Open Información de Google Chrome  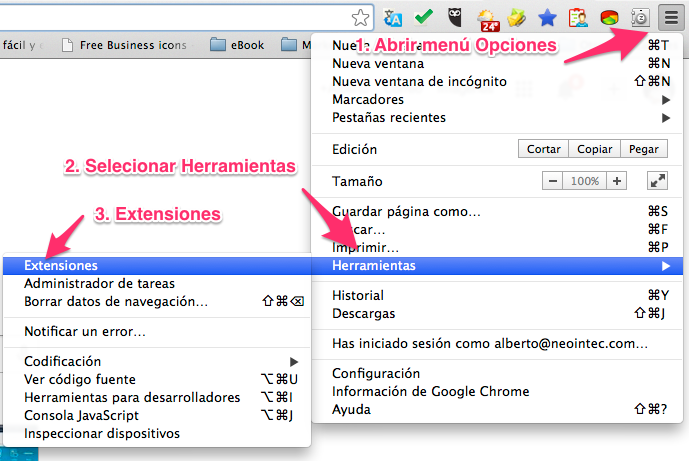[x=497, y=391]
